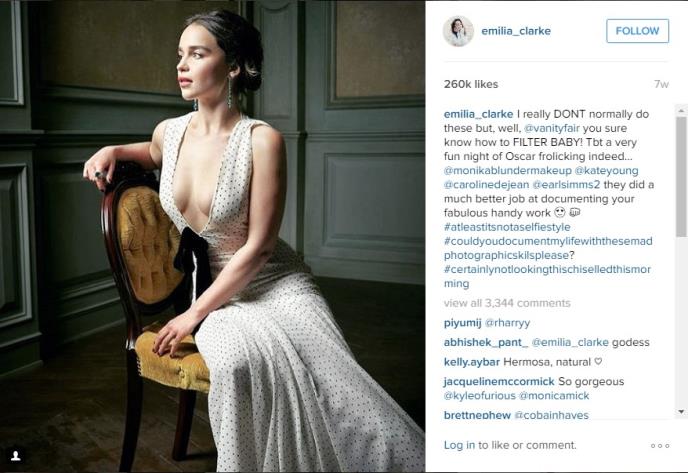Expand view all 3,344 comments
Viewport: 688px width, 473px height.
tap(507, 303)
